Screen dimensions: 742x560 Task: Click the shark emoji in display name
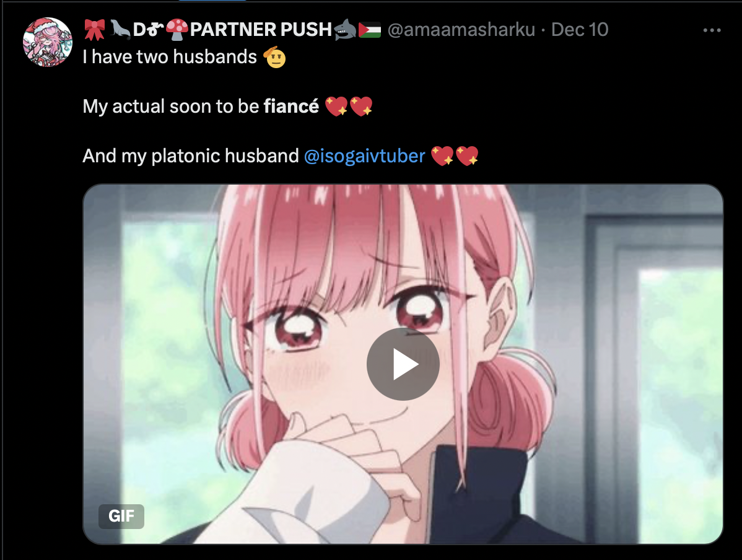pos(344,29)
